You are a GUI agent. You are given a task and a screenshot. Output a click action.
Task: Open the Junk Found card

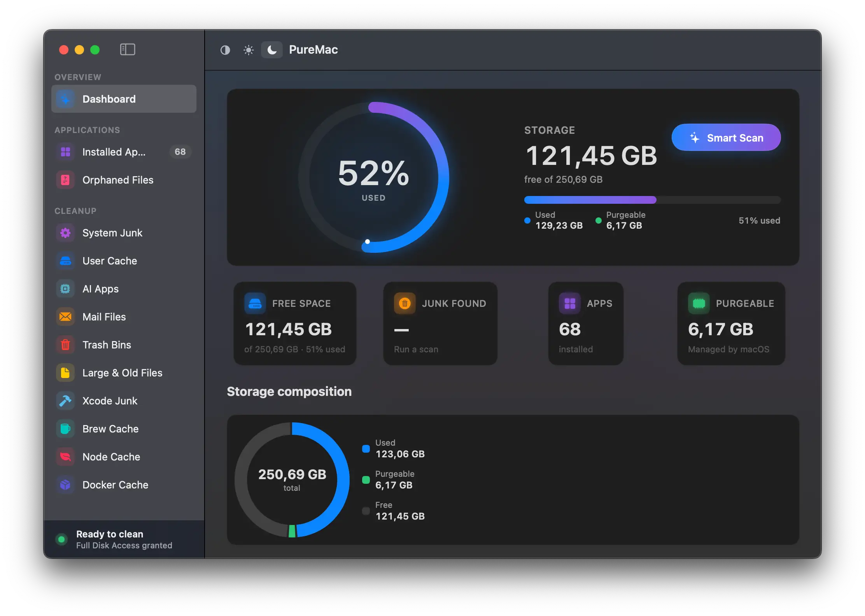pos(440,324)
